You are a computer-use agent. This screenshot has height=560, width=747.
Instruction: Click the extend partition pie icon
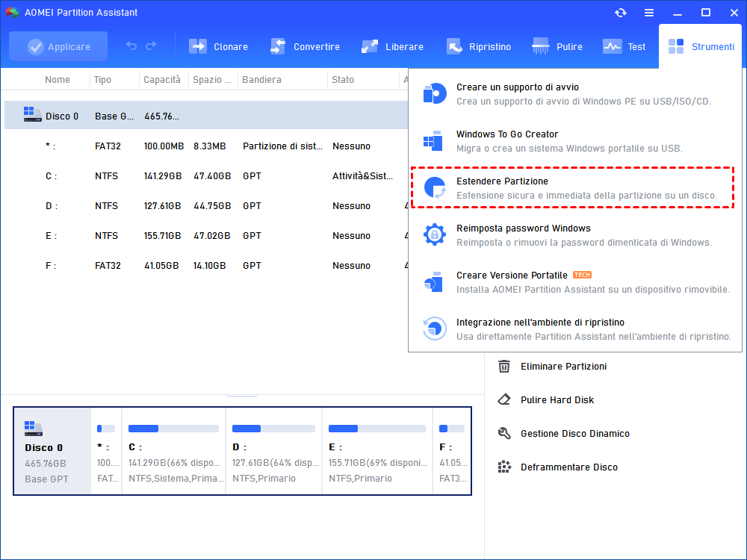[435, 187]
